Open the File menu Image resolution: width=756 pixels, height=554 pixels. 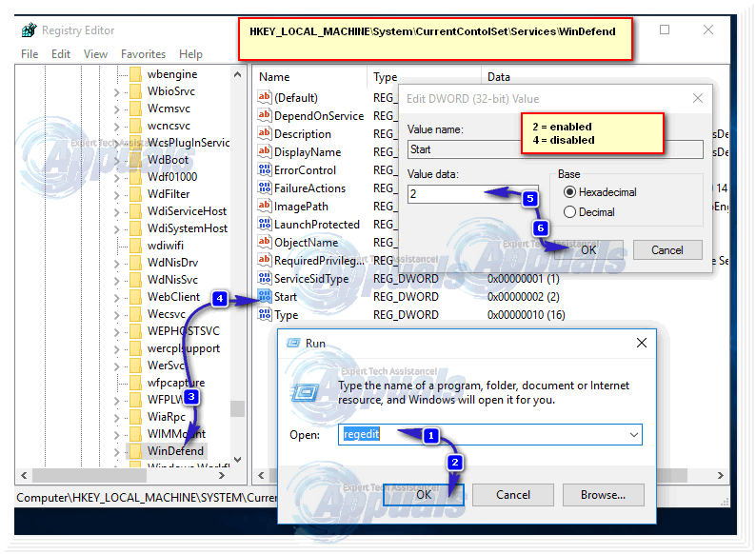[30, 54]
